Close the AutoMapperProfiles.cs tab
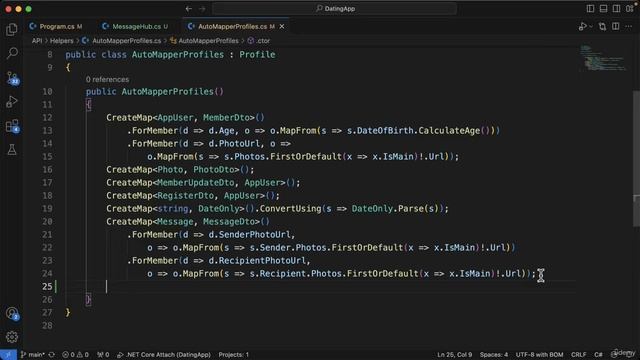 282,27
